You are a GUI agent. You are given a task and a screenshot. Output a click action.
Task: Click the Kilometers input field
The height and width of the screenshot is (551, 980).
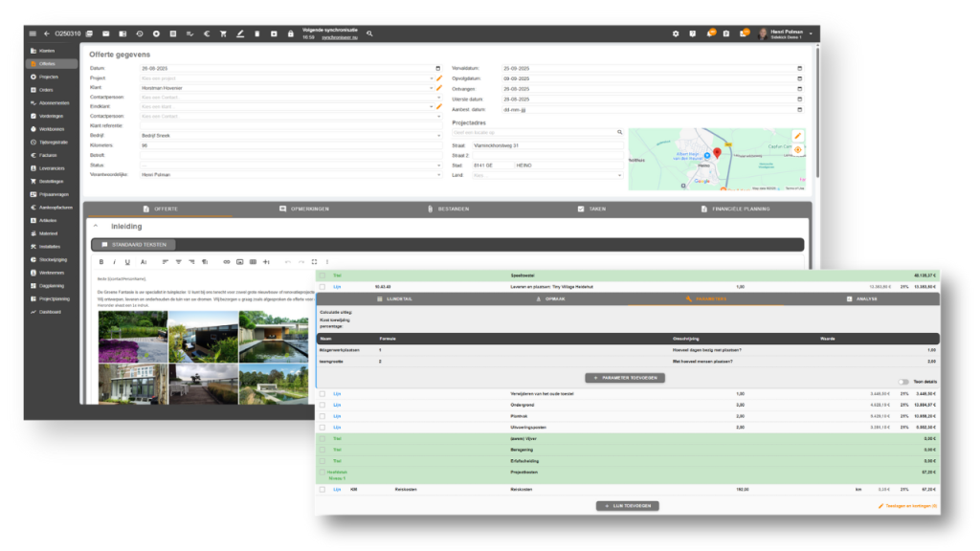coord(287,145)
